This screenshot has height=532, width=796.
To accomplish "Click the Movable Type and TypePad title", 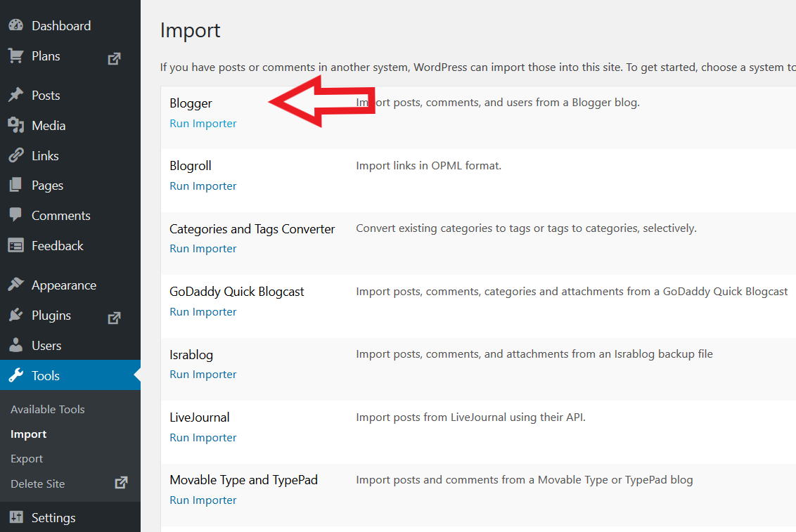I will (x=244, y=480).
